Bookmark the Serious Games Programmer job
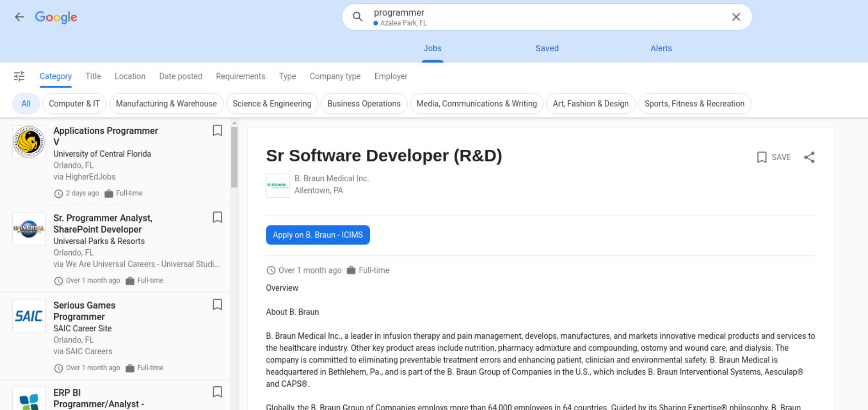The image size is (868, 410). coord(218,305)
